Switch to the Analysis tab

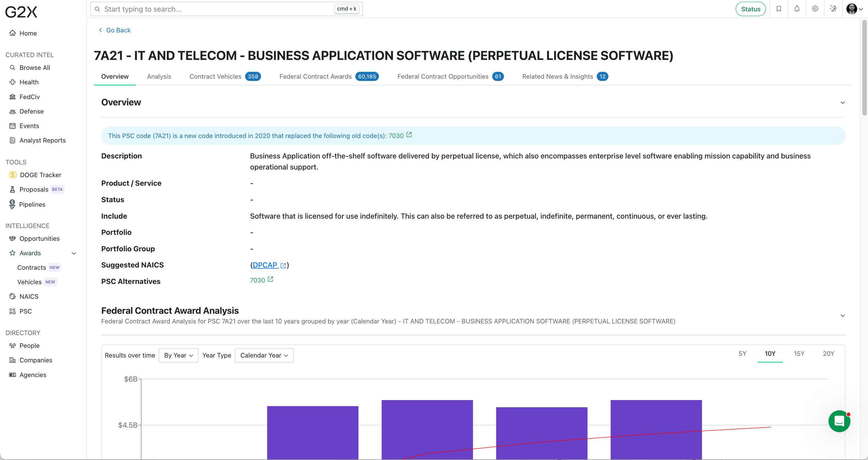pos(159,76)
